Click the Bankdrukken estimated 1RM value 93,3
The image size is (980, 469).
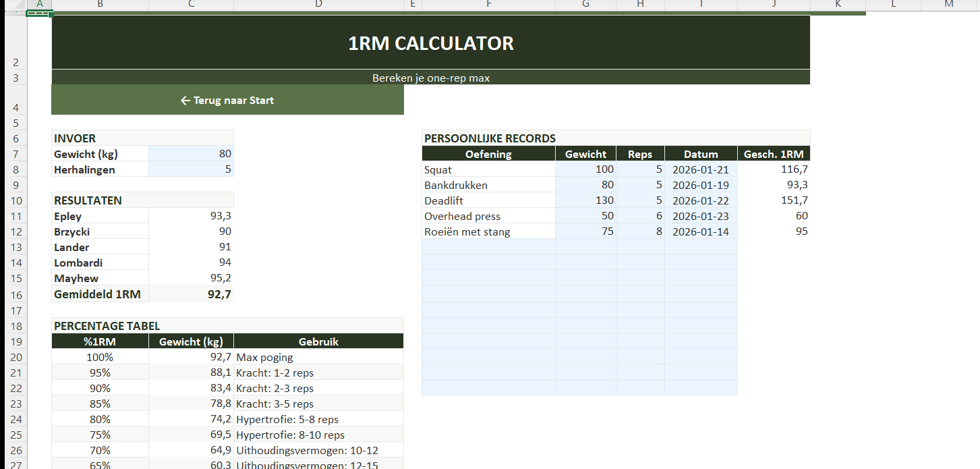pos(774,185)
